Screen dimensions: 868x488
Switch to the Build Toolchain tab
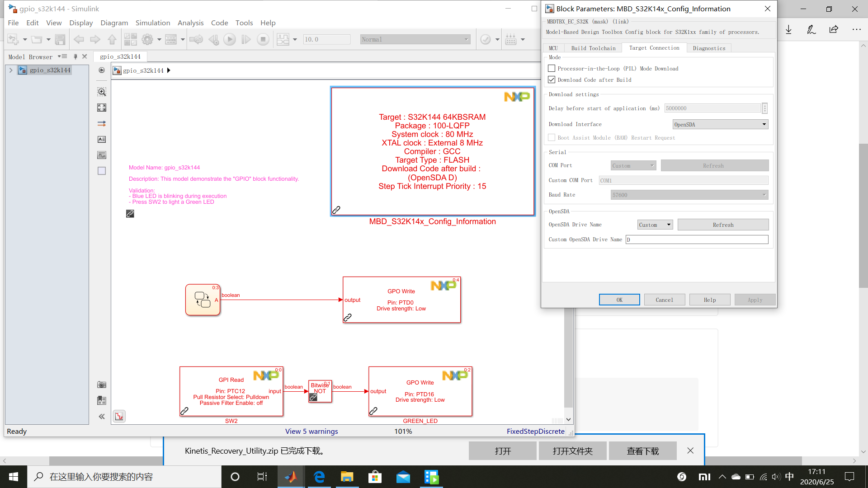pos(593,48)
